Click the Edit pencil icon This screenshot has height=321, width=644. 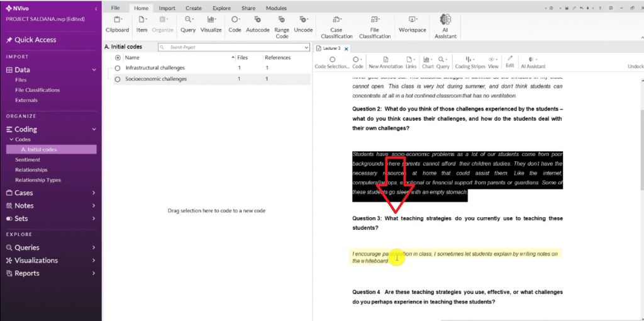pyautogui.click(x=510, y=59)
